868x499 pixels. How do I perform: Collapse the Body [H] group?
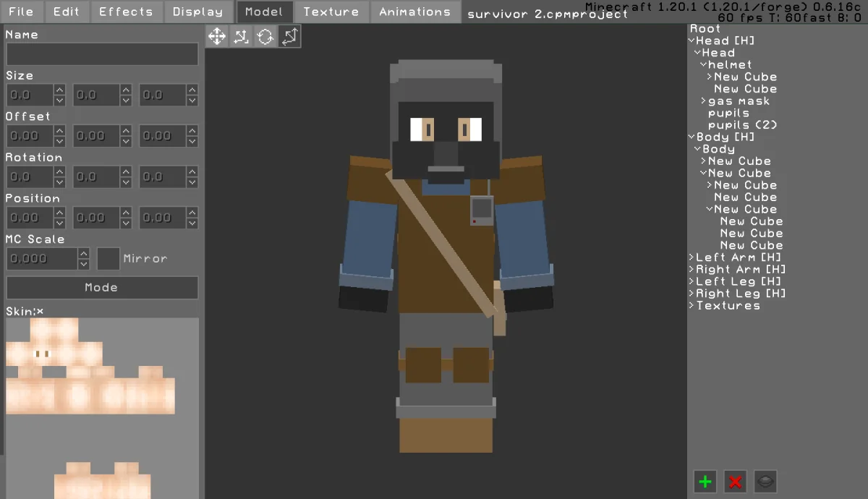[692, 137]
